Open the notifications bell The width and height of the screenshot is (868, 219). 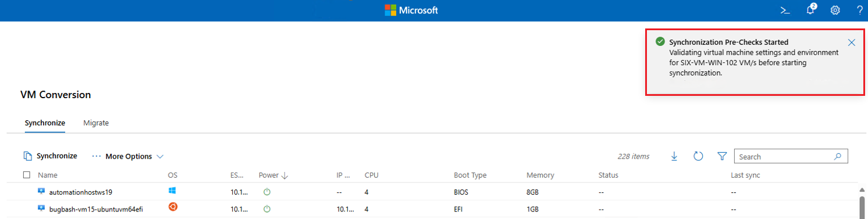(811, 10)
